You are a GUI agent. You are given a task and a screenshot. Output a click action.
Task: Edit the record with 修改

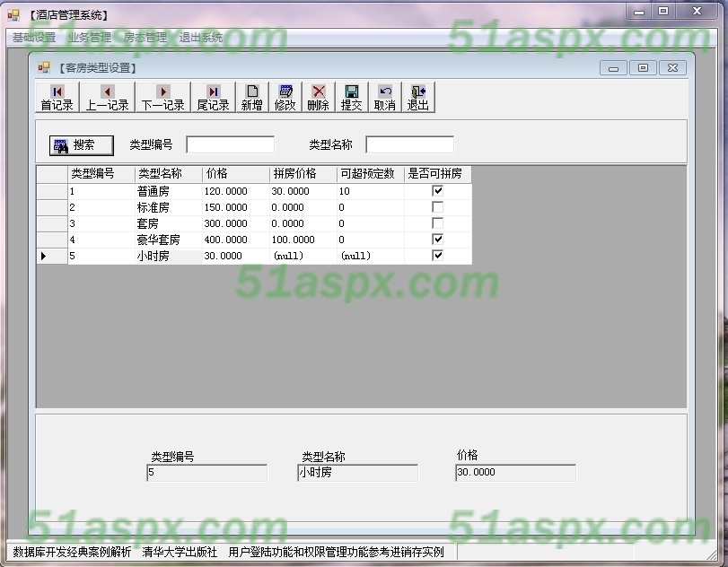point(285,97)
